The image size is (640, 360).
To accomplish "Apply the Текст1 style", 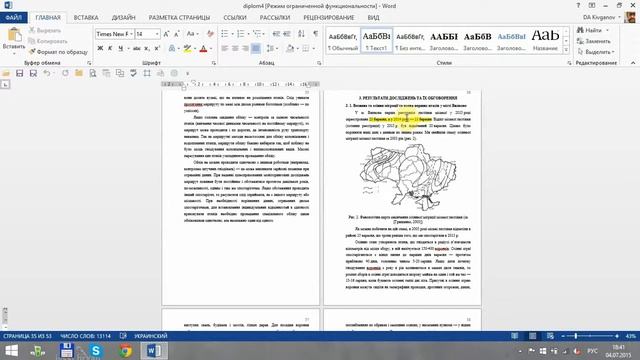I will click(x=376, y=41).
